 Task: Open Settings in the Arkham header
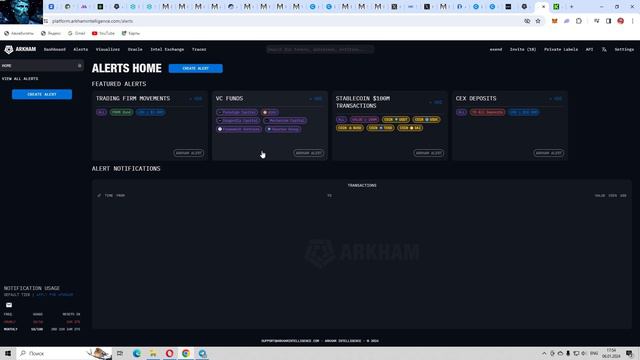(x=624, y=49)
